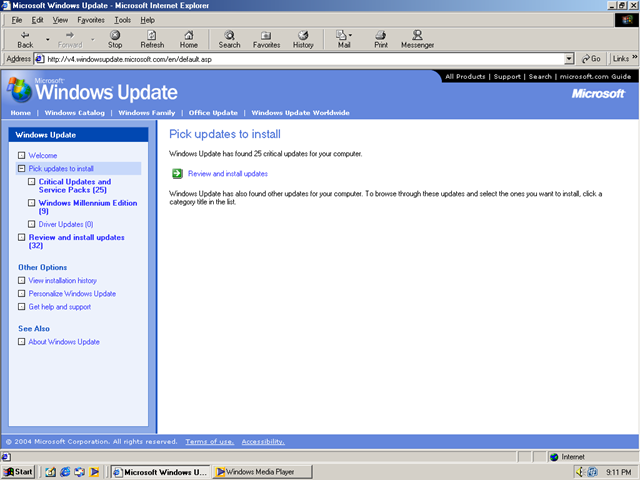Screen dimensions: 640x480
Task: Open All Products link
Action: [465, 77]
